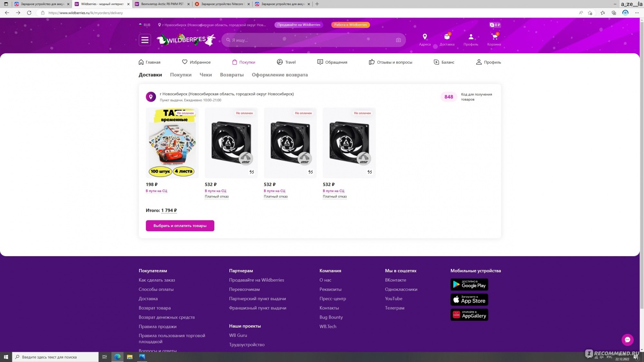644x362 pixels.
Task: Click the first Cars sticker thumbnail
Action: point(172,142)
